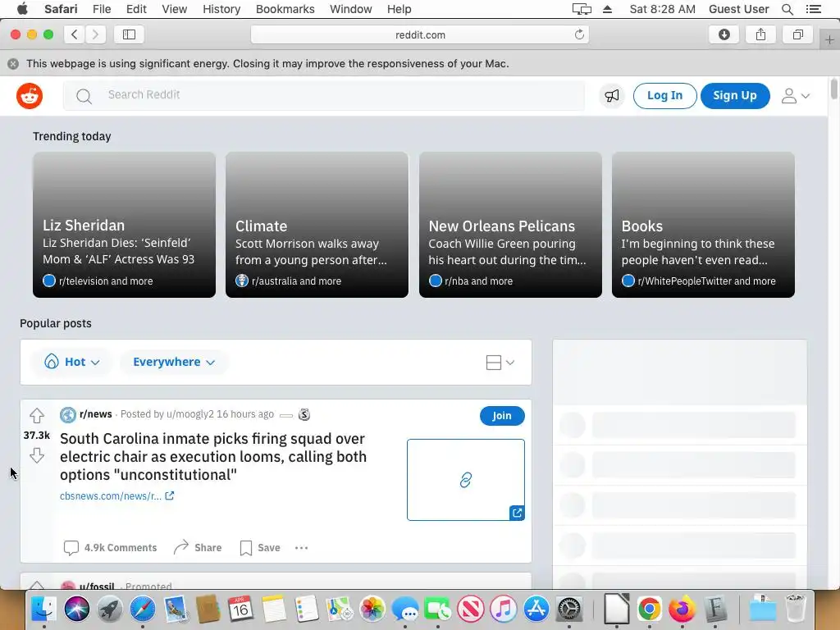840x630 pixels.
Task: Open the File menu
Action: [102, 9]
